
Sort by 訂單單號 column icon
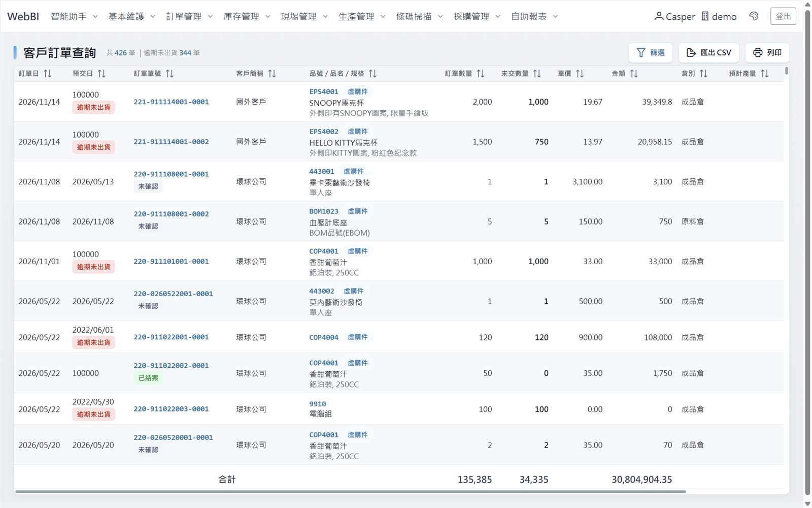pyautogui.click(x=170, y=74)
